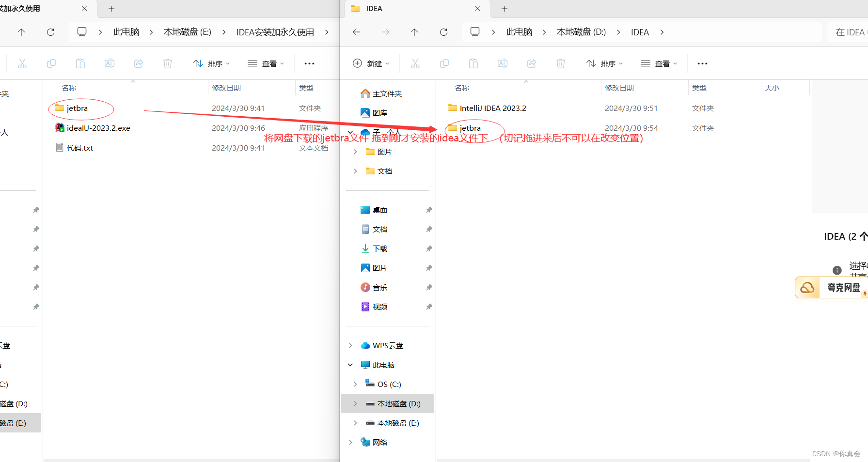Click search box in IDEA window
868x462 pixels.
coord(848,32)
